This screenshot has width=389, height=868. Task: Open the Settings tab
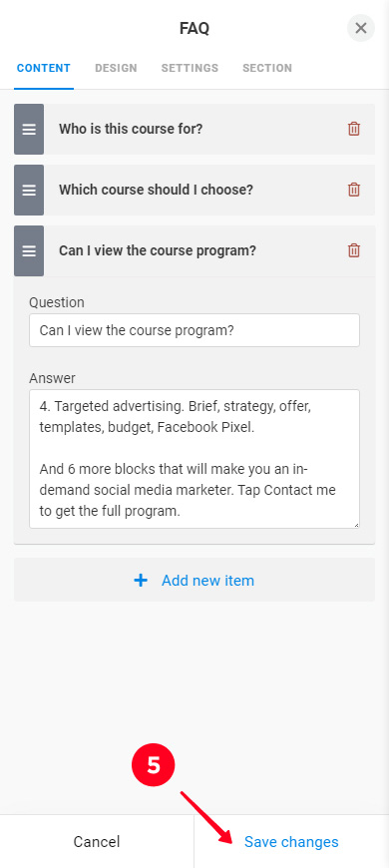coord(190,68)
